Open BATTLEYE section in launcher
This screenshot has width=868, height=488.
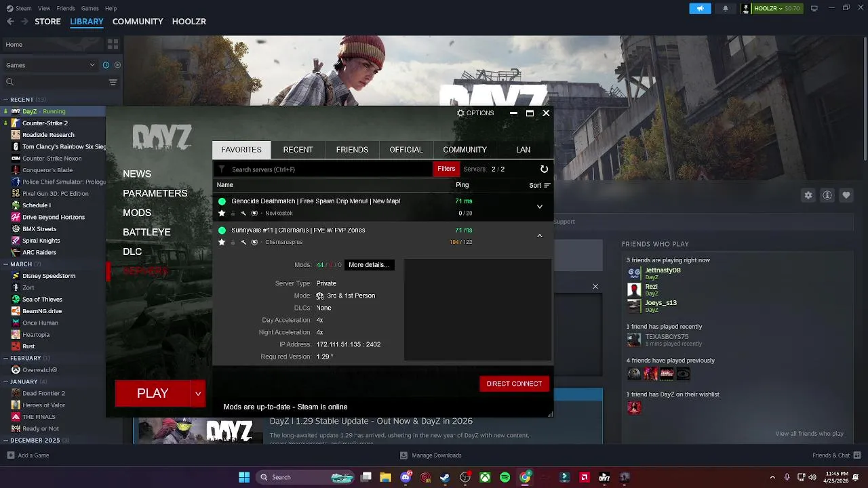[146, 232]
